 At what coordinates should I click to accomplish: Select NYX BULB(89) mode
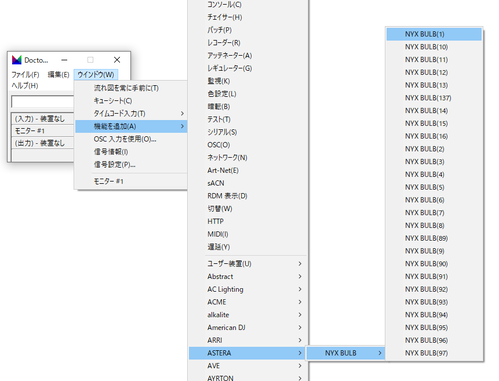pos(434,238)
